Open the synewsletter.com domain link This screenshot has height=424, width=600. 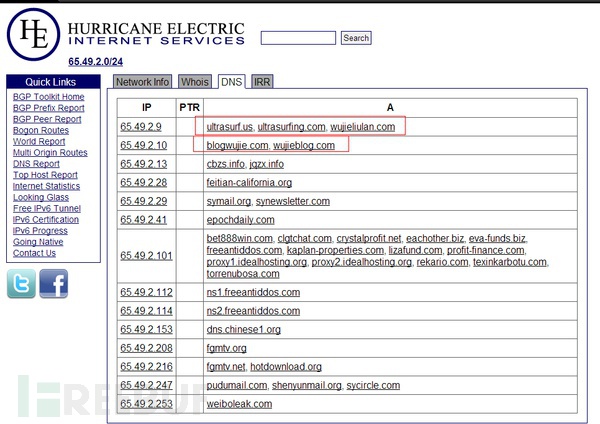pos(293,201)
